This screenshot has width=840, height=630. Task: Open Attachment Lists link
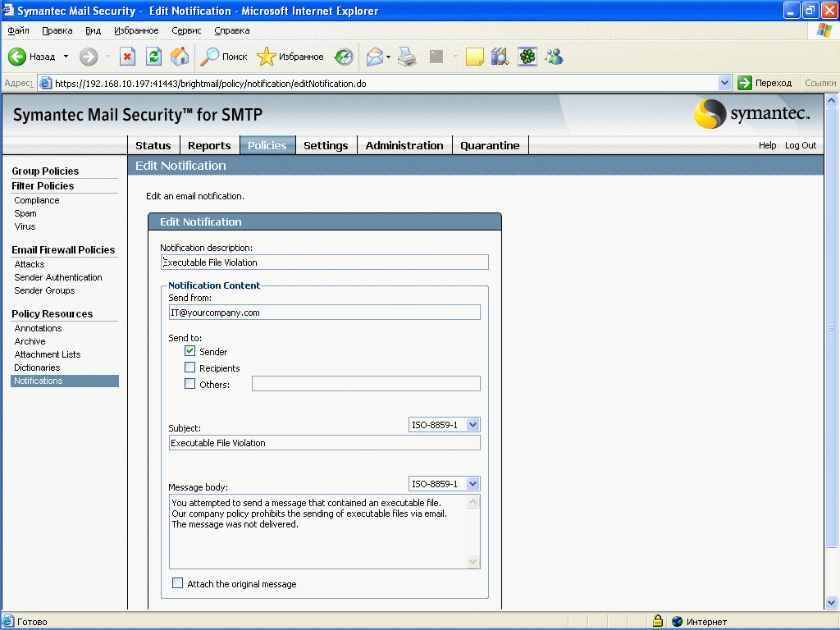click(x=47, y=354)
